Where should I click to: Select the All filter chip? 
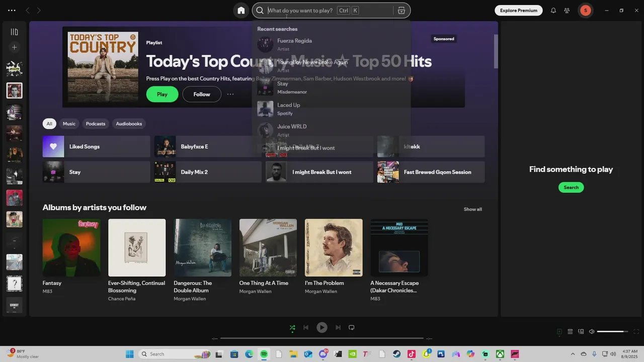pos(49,124)
